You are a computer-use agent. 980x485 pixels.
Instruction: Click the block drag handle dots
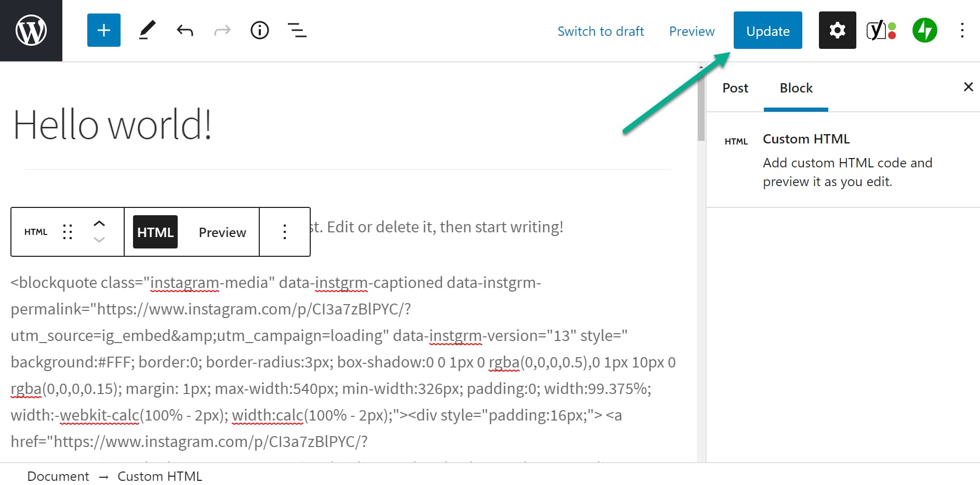point(68,232)
